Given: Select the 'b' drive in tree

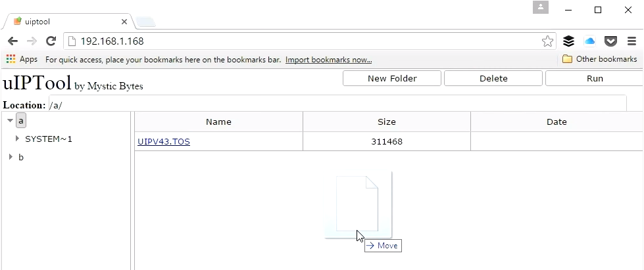Looking at the screenshot, I should click(21, 157).
